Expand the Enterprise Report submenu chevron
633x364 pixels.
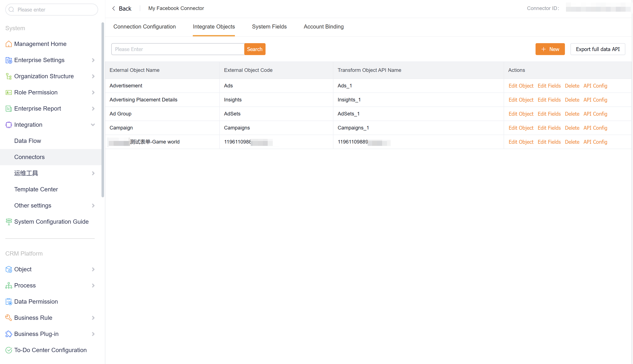93,109
